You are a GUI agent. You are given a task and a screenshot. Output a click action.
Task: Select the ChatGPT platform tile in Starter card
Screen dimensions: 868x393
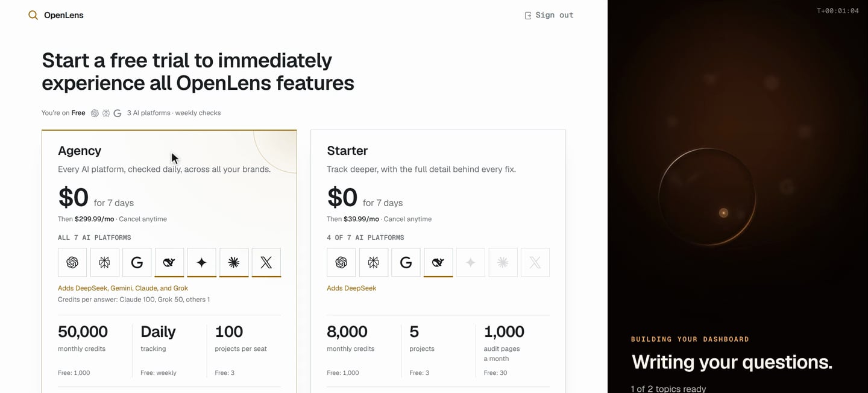click(x=341, y=262)
